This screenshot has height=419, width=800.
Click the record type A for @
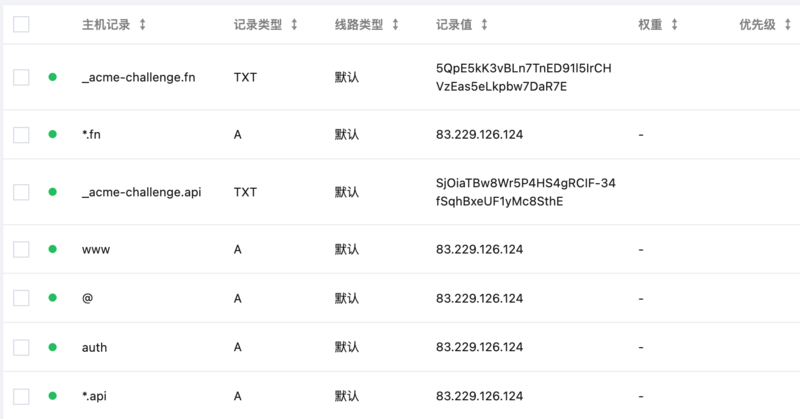(x=237, y=298)
